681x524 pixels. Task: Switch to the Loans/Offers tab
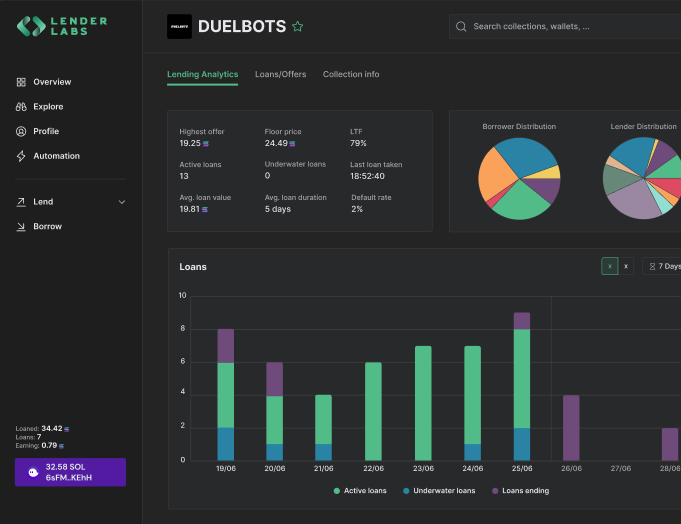pyautogui.click(x=280, y=75)
